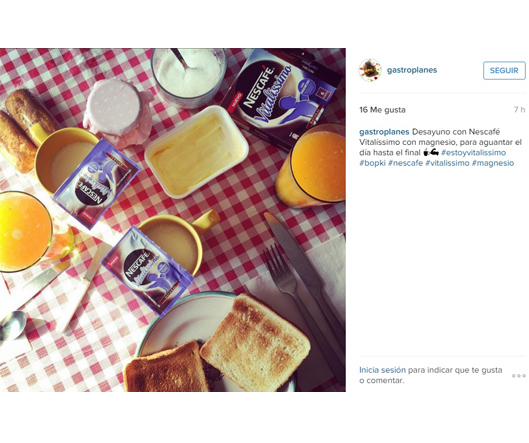Click the 7 h post timestamp
The height and width of the screenshot is (443, 529).
tap(520, 110)
